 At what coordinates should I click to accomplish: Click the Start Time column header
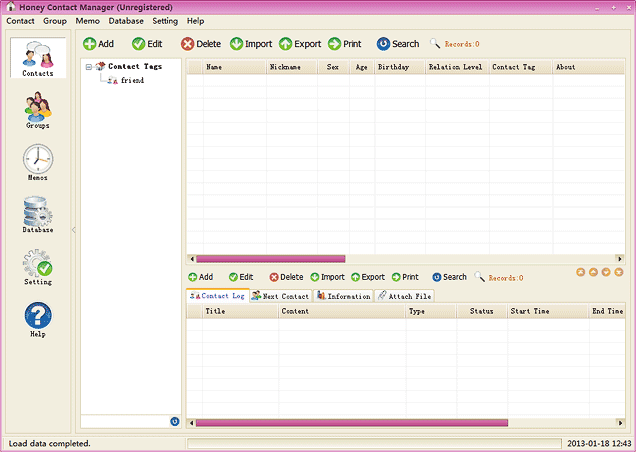point(548,311)
